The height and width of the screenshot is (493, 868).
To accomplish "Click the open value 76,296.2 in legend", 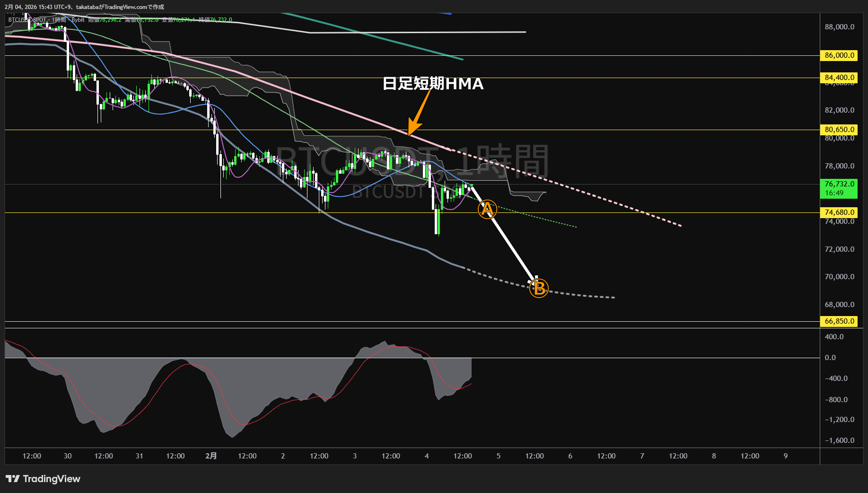I will tap(110, 20).
